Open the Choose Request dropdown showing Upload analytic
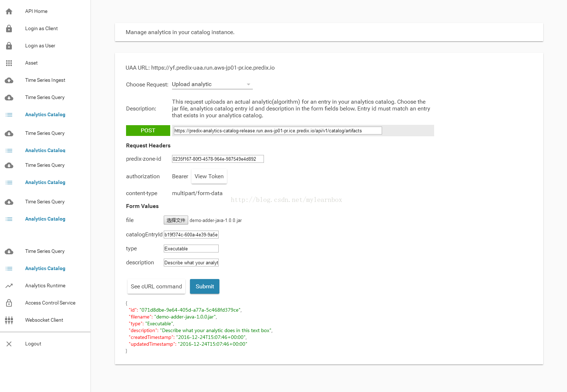The width and height of the screenshot is (567, 392). click(212, 84)
